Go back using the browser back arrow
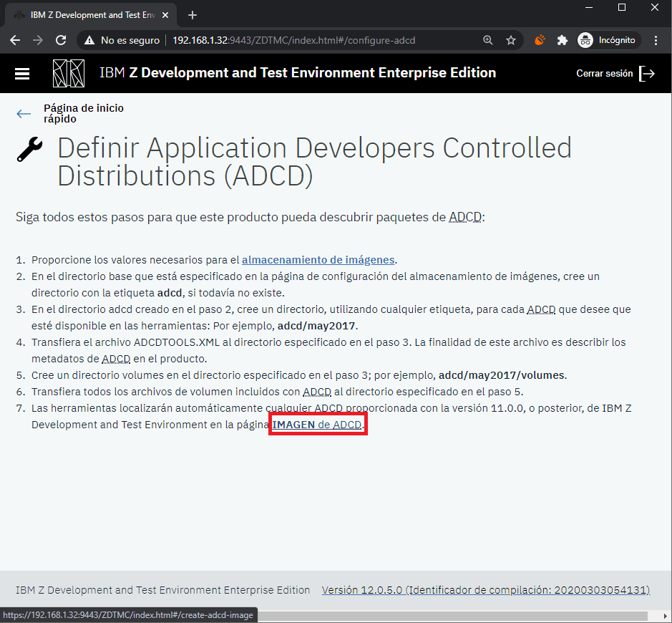672x623 pixels. (15, 41)
